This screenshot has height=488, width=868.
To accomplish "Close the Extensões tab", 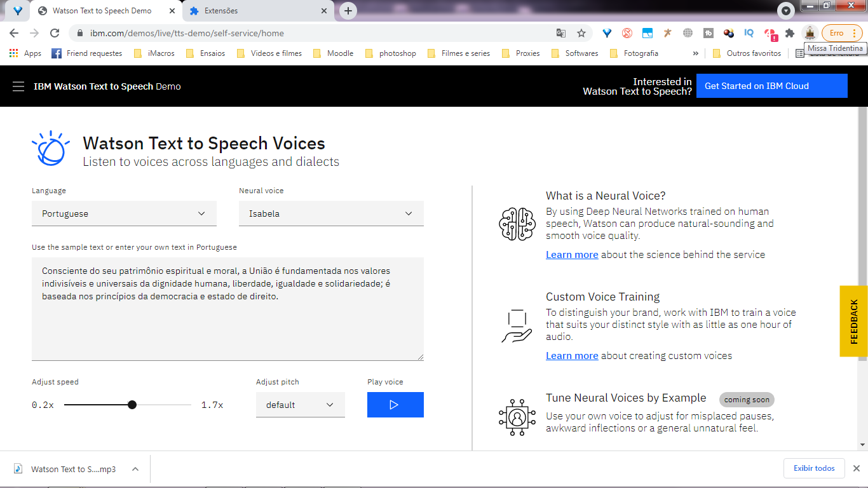I will click(x=324, y=11).
